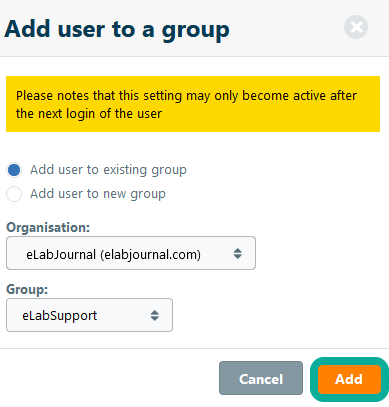Open the Group dropdown
This screenshot has height=407, width=389.
[89, 315]
